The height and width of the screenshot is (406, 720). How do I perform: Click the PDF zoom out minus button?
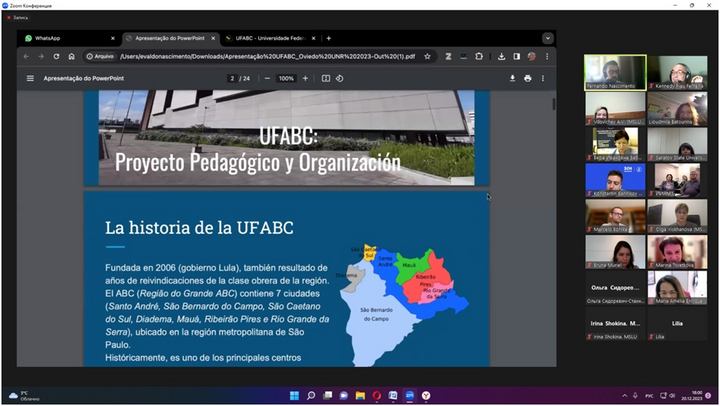[x=266, y=78]
